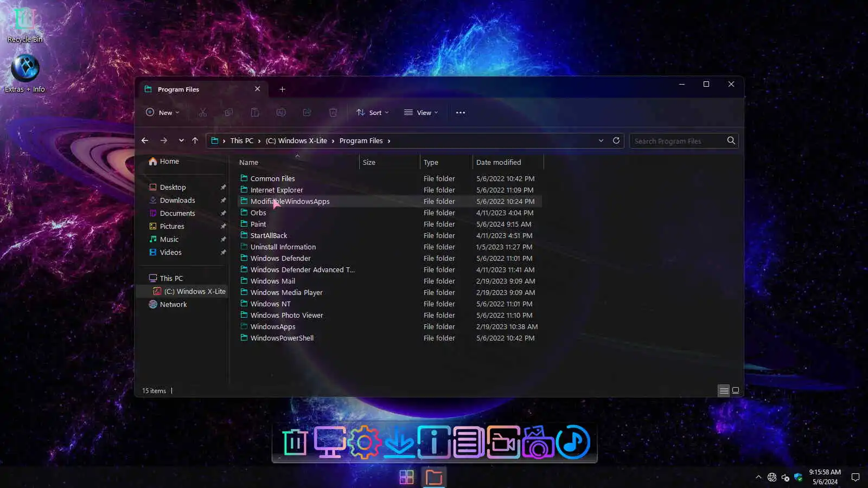Click the network globe tray icon
This screenshot has width=868, height=488.
(x=772, y=477)
